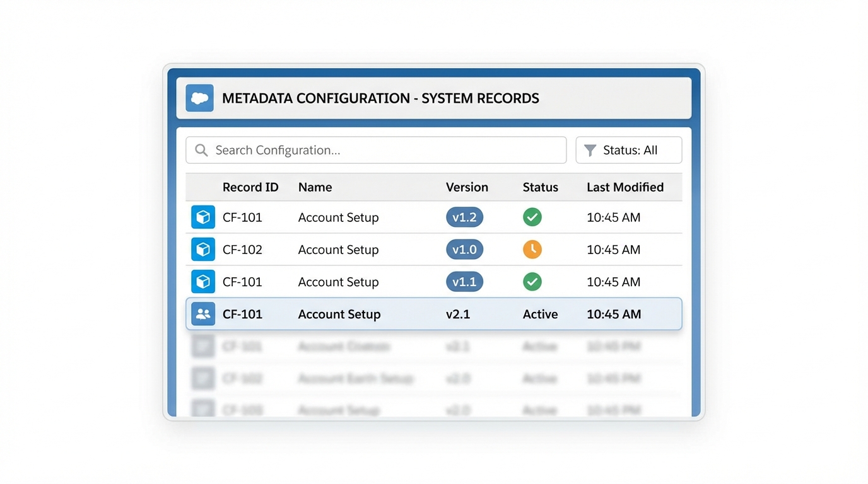The image size is (868, 484).
Task: Click the Record ID column header
Action: [250, 187]
